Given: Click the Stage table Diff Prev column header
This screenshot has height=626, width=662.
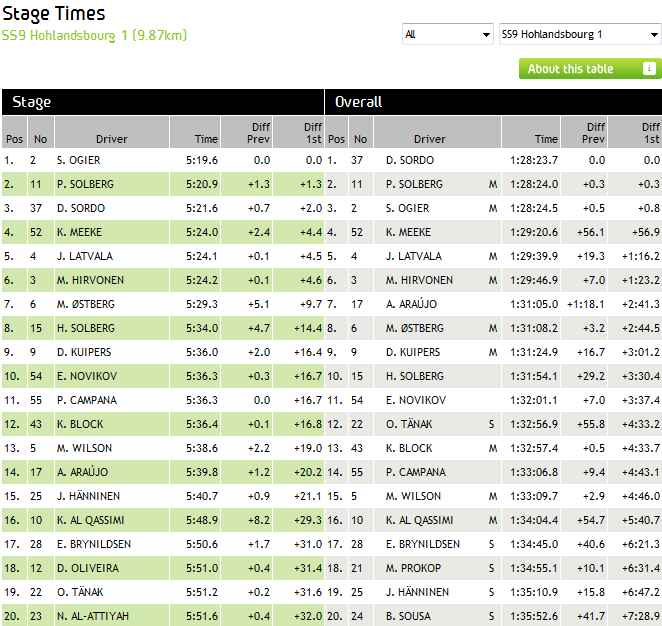Looking at the screenshot, I should pyautogui.click(x=259, y=133).
